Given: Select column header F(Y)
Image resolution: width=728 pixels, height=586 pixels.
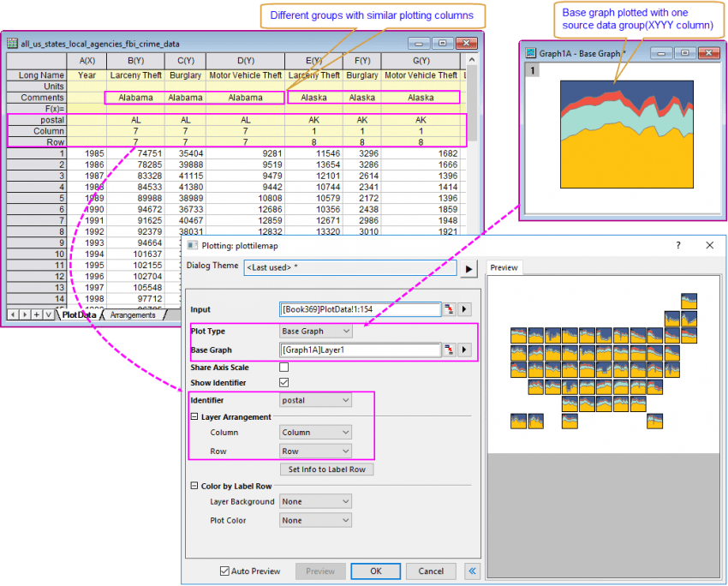Looking at the screenshot, I should pyautogui.click(x=362, y=61).
